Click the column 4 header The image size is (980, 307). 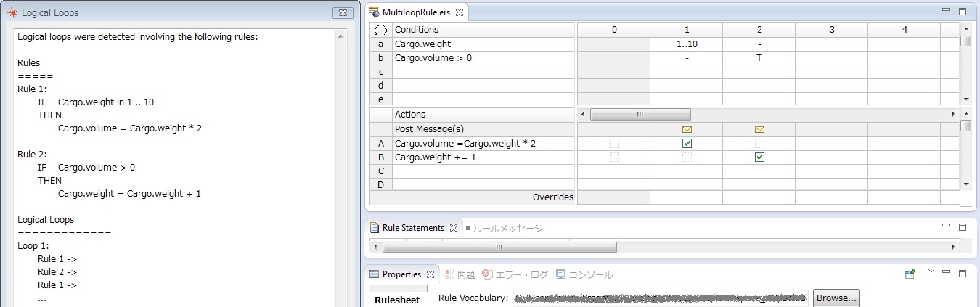(904, 30)
